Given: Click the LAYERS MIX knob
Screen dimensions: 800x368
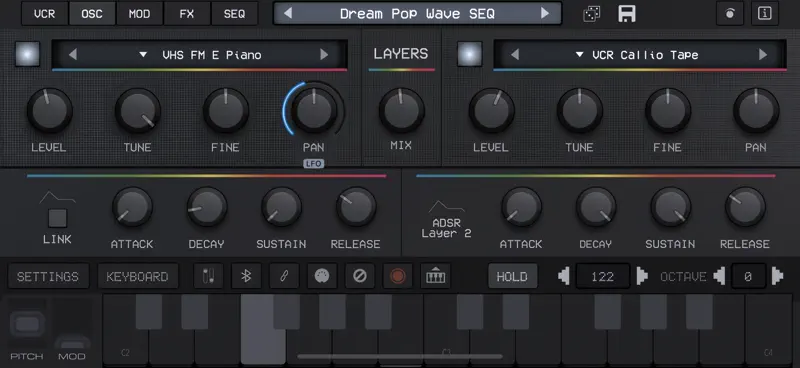Looking at the screenshot, I should [402, 110].
